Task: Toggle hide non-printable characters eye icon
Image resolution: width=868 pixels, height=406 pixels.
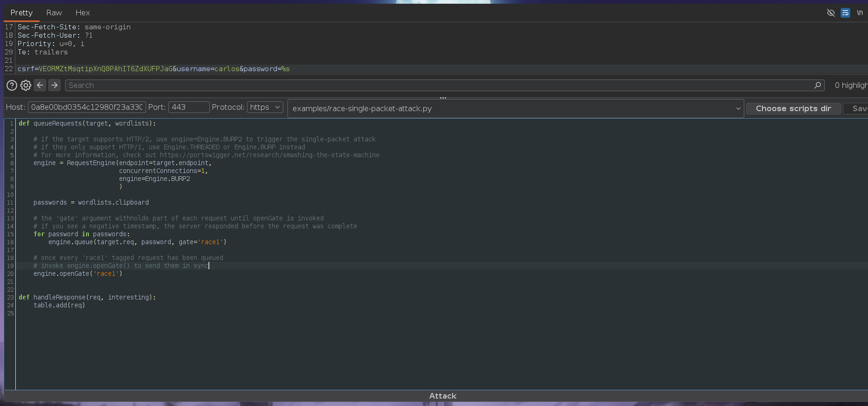Action: (x=831, y=13)
